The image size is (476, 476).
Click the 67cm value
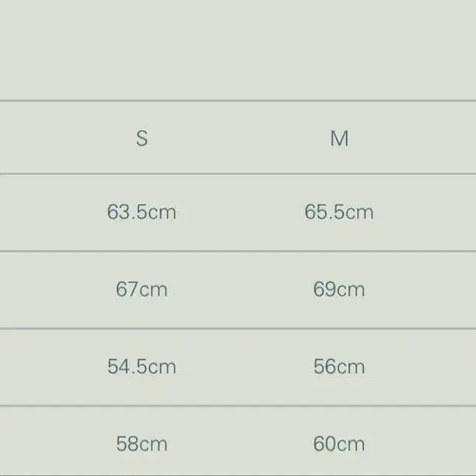pos(142,289)
